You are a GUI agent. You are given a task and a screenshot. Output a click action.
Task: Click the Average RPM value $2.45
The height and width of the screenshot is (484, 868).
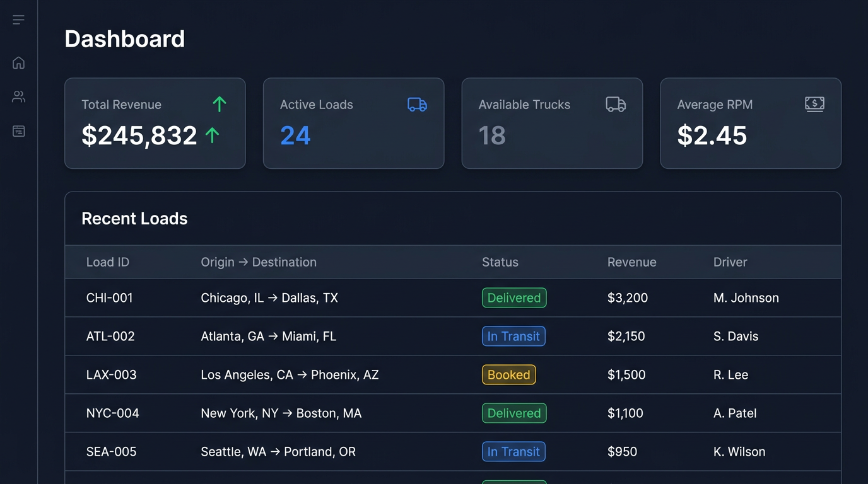point(712,135)
